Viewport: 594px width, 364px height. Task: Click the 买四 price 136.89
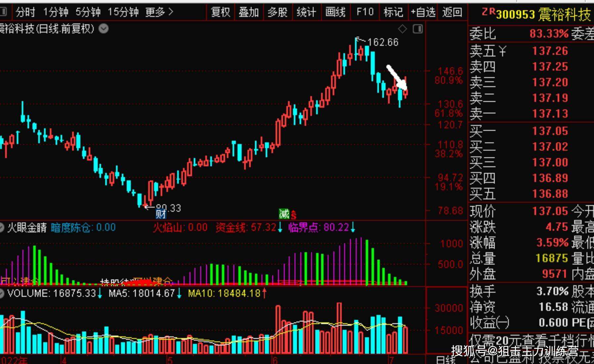pyautogui.click(x=550, y=178)
